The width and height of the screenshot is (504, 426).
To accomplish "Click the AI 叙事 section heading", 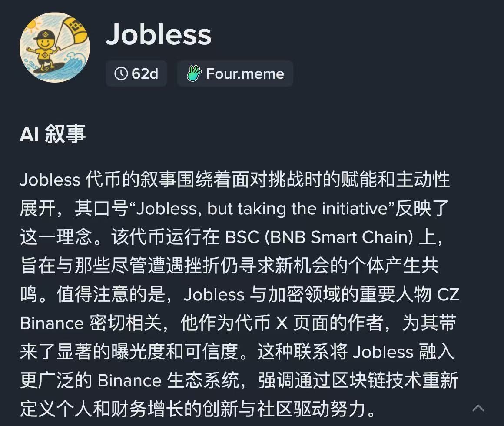I will pyautogui.click(x=53, y=135).
